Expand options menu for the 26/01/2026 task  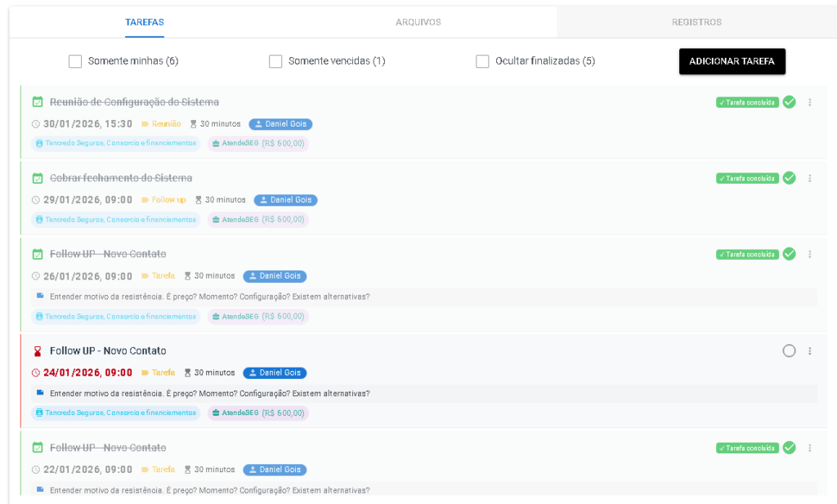pos(810,254)
